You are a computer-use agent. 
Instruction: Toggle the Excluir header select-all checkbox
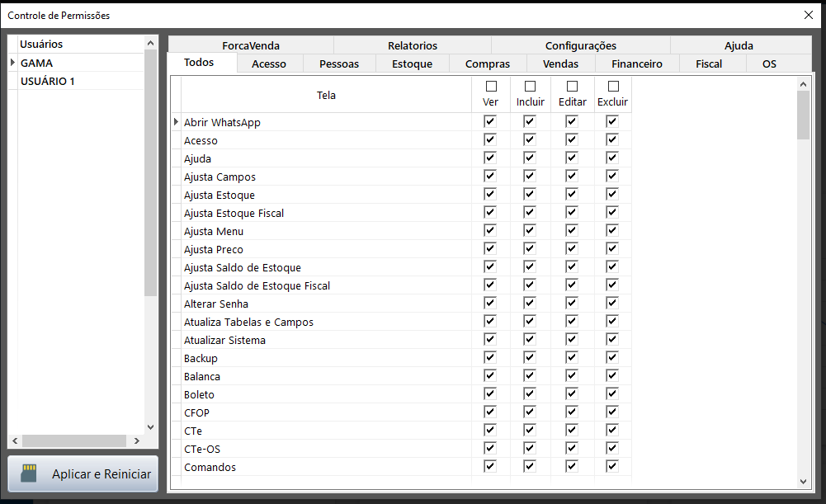coord(612,87)
